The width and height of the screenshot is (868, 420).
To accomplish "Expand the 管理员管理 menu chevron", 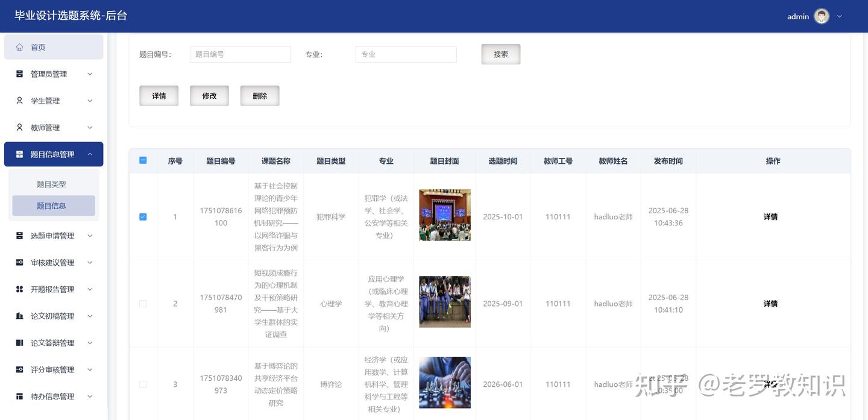I will (90, 74).
